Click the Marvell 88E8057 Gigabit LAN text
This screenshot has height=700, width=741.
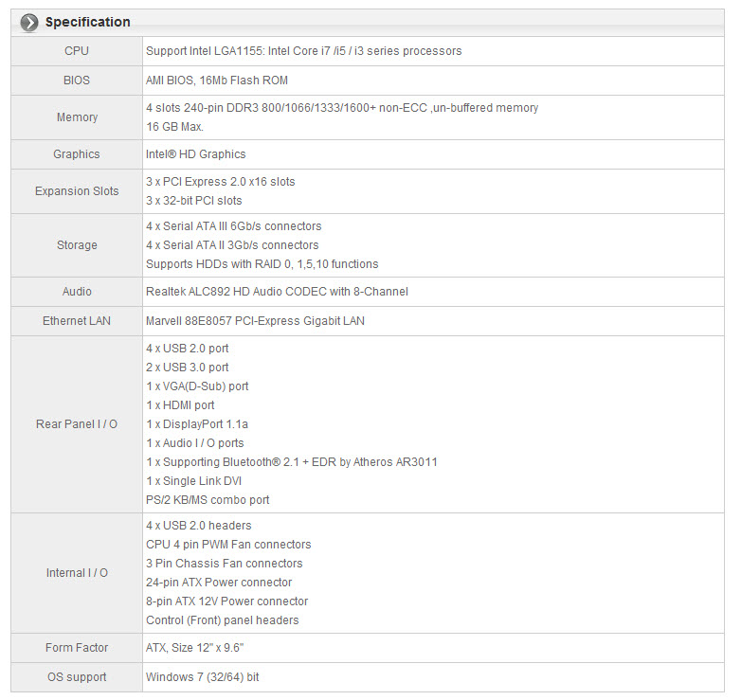click(255, 321)
